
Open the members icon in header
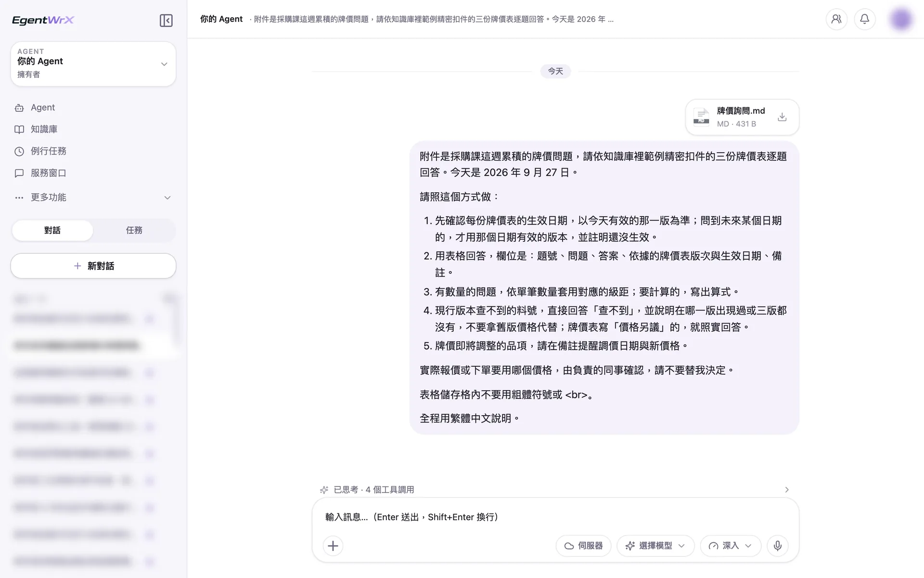[x=836, y=19]
